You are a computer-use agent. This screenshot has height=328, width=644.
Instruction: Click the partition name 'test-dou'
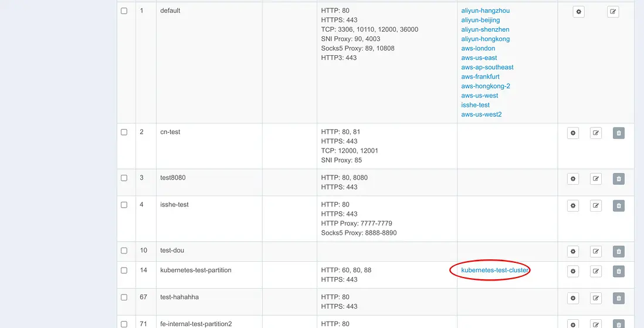[x=172, y=251]
